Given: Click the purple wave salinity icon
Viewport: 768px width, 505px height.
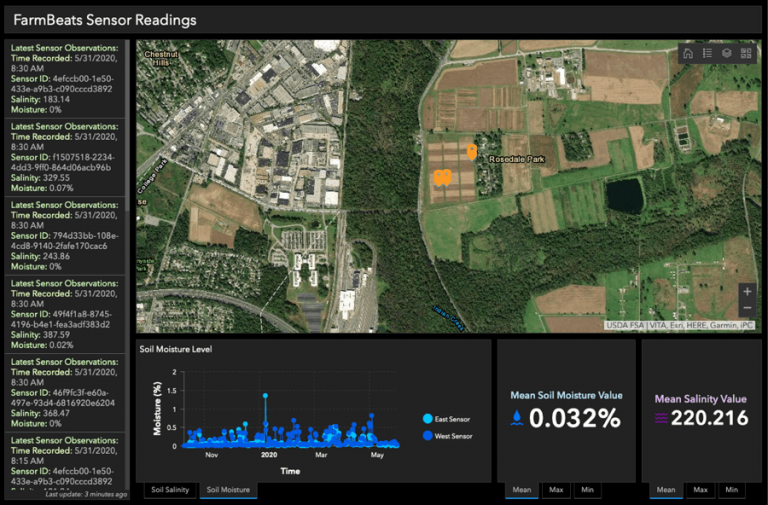Looking at the screenshot, I should tap(661, 418).
